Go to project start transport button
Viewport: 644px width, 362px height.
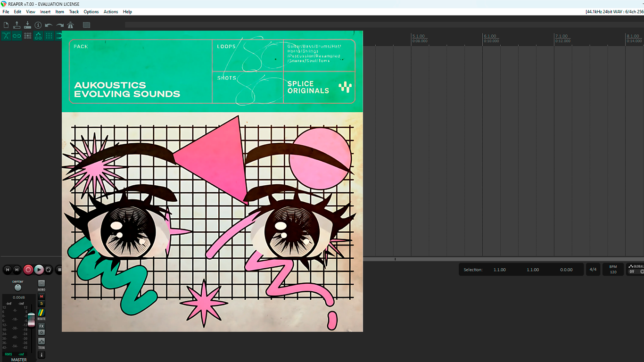tap(7, 270)
